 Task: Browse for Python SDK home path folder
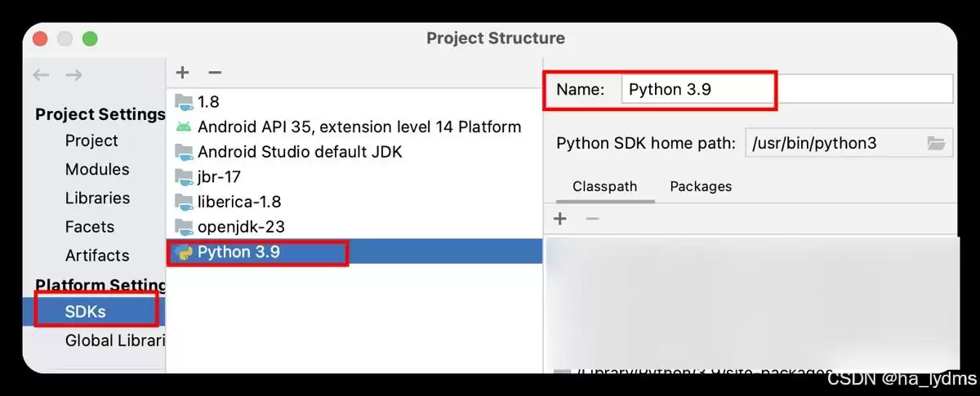[937, 143]
